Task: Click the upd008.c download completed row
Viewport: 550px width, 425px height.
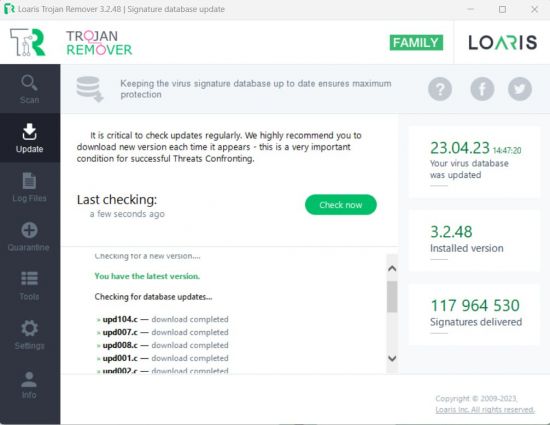Action: click(x=162, y=345)
